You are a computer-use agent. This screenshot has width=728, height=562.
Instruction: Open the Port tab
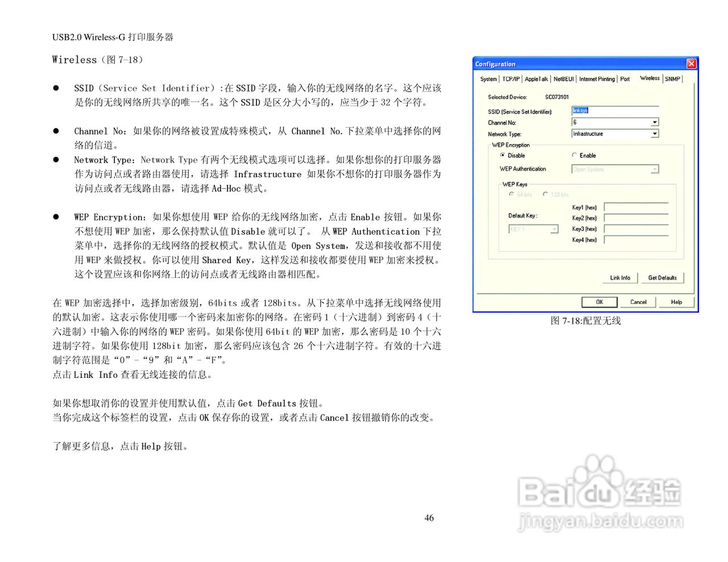pyautogui.click(x=625, y=79)
